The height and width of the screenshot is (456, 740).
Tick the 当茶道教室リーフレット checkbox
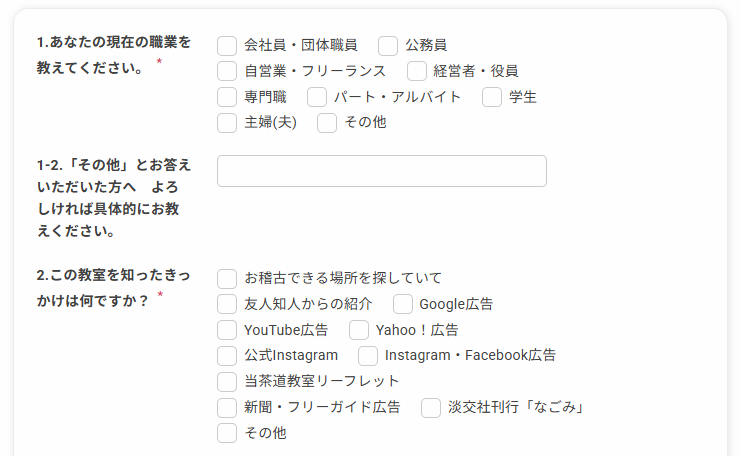click(227, 381)
